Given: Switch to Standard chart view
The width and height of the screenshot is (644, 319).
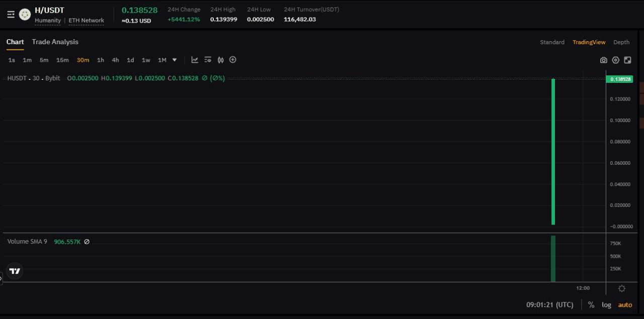Looking at the screenshot, I should pos(552,42).
